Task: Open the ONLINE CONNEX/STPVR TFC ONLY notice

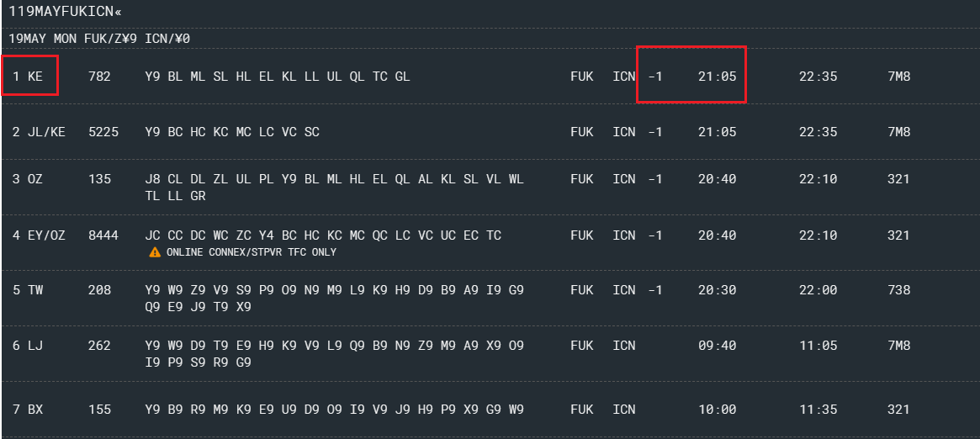Action: pos(251,252)
